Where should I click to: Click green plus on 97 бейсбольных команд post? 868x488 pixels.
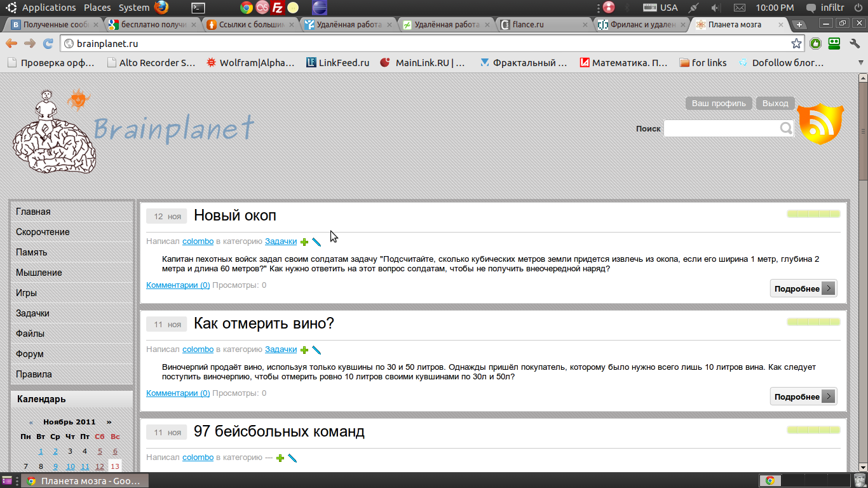point(280,458)
